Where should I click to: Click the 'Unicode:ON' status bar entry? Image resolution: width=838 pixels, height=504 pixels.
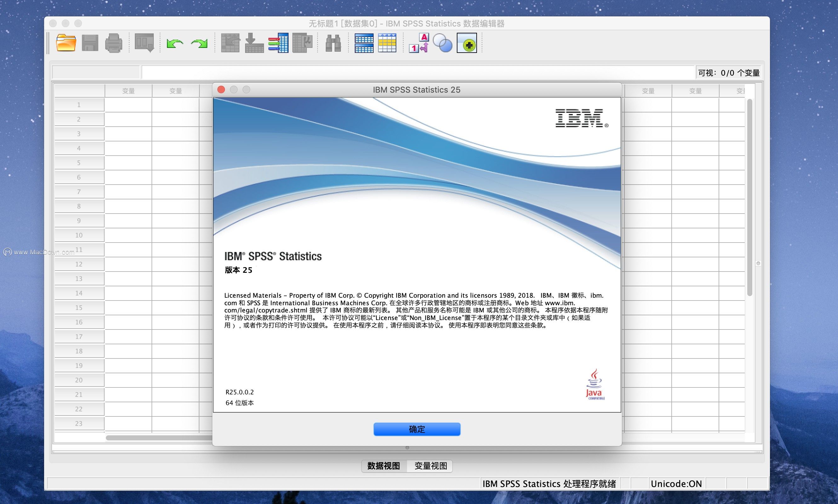tap(676, 484)
